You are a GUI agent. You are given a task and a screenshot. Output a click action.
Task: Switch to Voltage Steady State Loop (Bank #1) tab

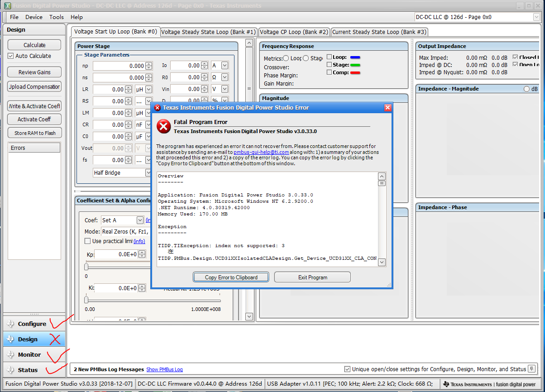click(208, 32)
